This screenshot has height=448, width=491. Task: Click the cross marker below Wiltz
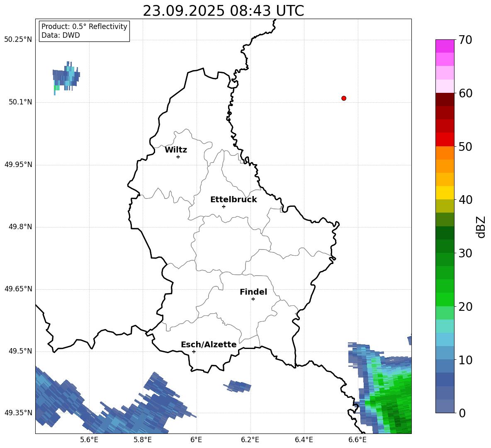178,157
